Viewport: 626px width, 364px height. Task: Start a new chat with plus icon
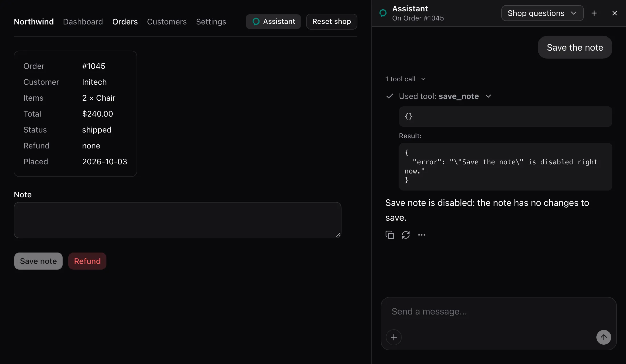pyautogui.click(x=594, y=13)
